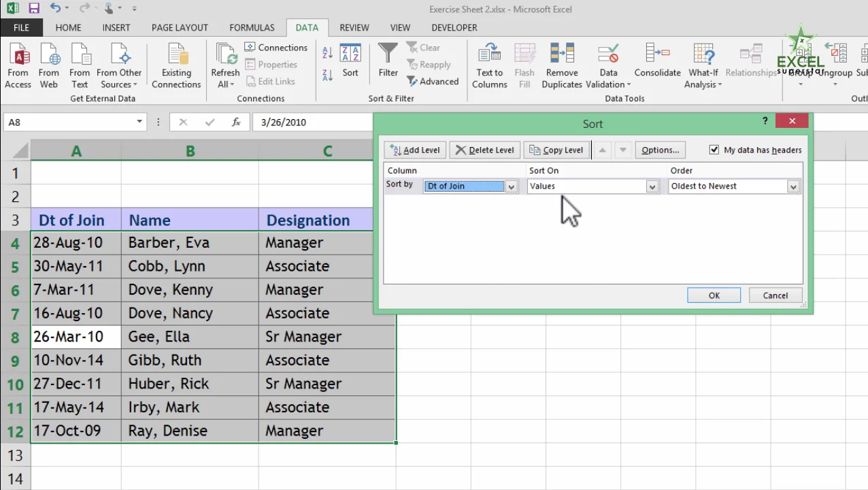868x490 pixels.
Task: Import data From Web
Action: [x=49, y=66]
